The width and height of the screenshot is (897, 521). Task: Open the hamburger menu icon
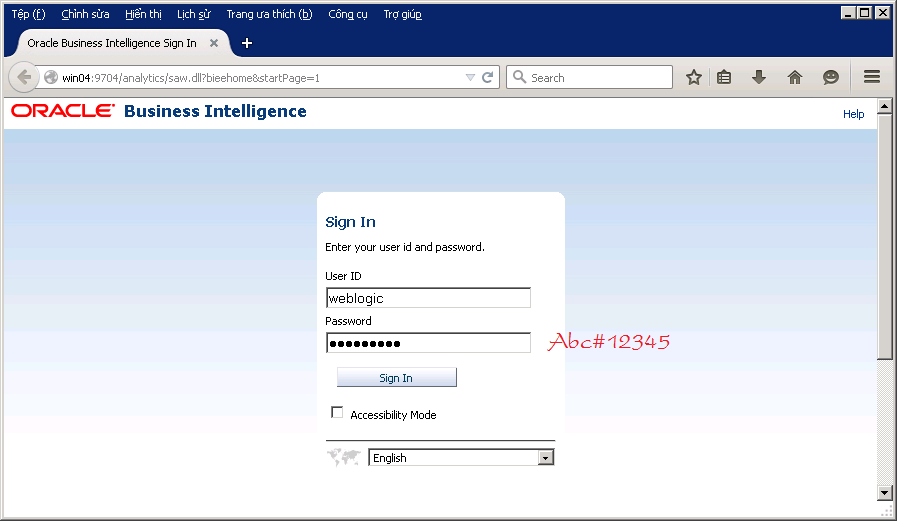872,77
